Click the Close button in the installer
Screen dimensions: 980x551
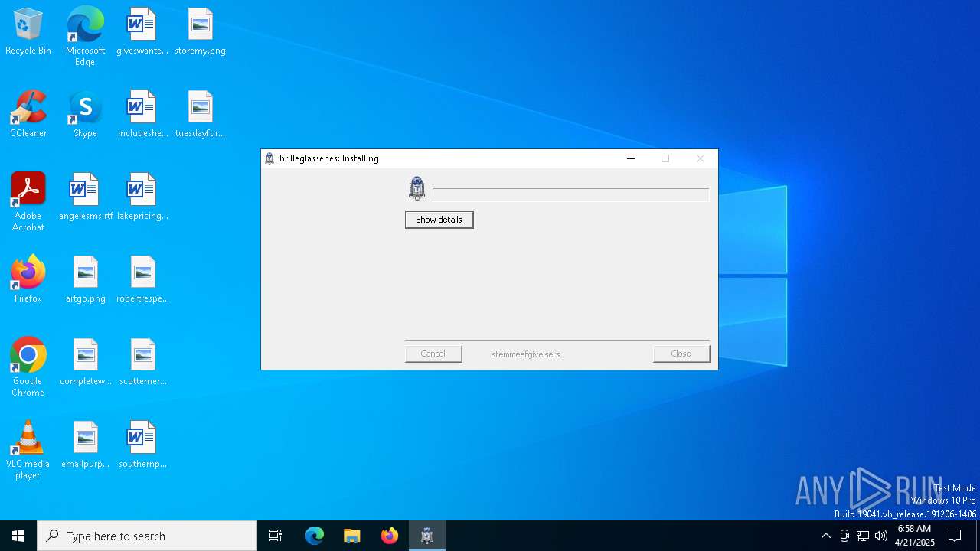click(681, 354)
